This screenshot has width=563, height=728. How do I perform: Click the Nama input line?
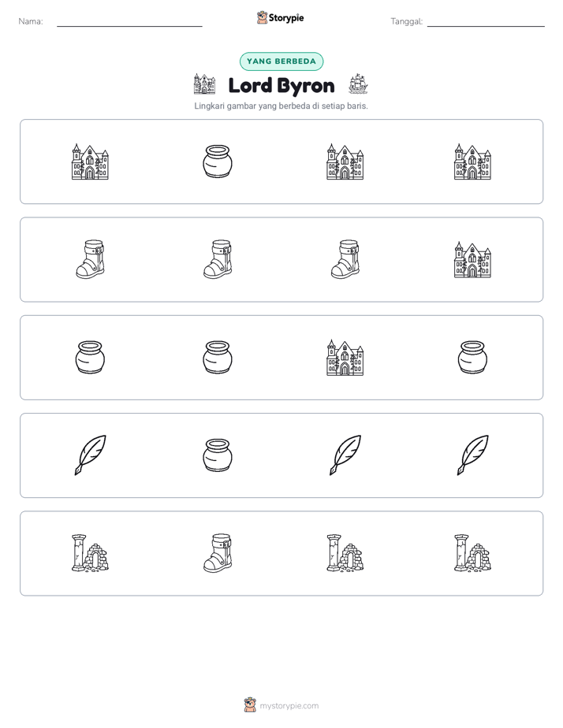pos(129,22)
